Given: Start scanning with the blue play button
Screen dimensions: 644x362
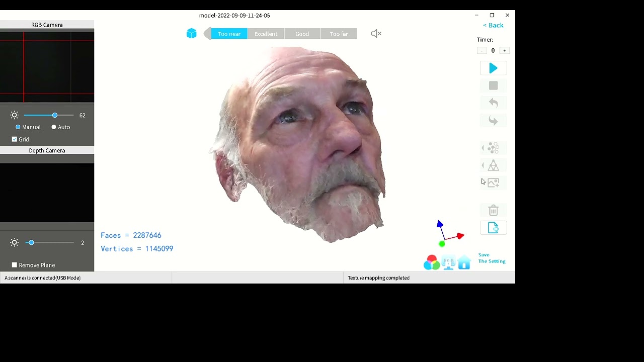Looking at the screenshot, I should tap(493, 68).
